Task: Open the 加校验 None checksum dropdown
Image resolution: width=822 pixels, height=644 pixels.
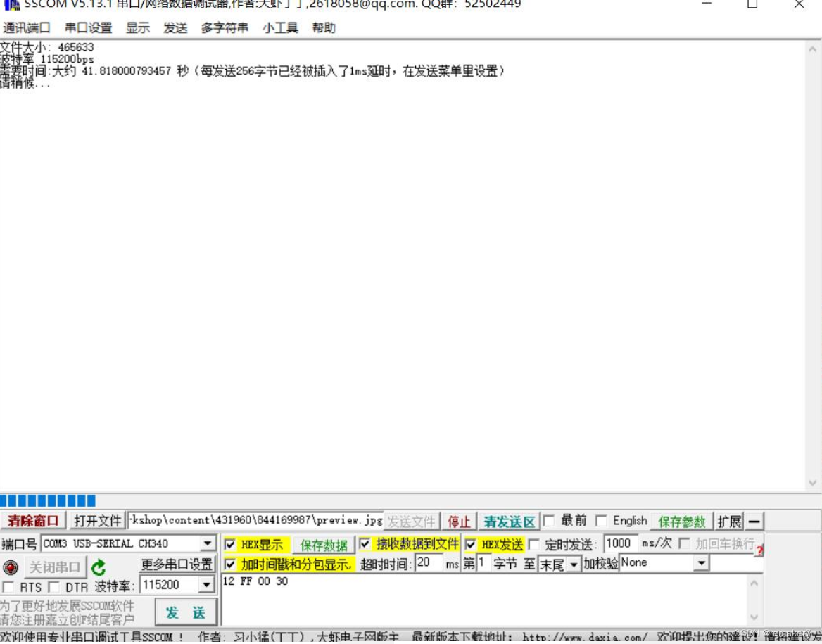Action: tap(701, 564)
